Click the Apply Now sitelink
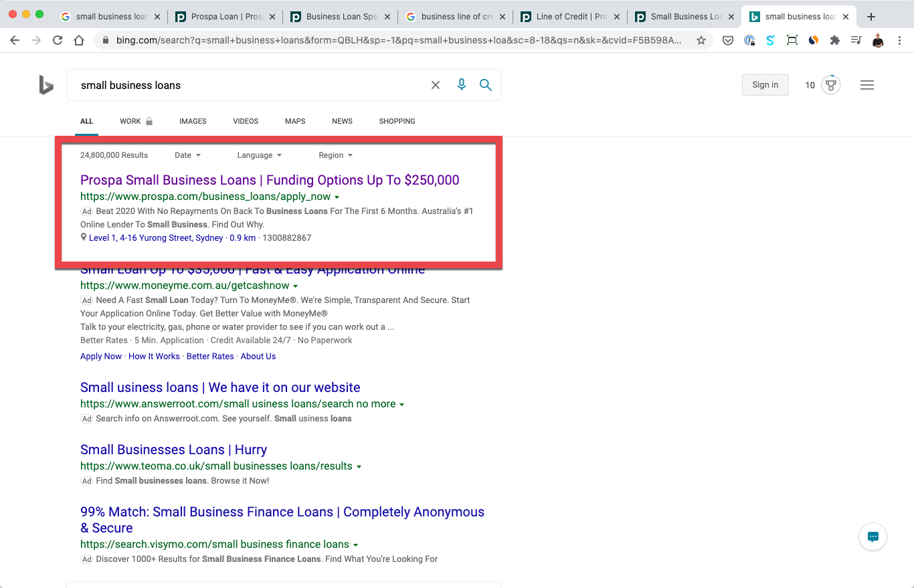This screenshot has height=588, width=914. click(x=101, y=357)
